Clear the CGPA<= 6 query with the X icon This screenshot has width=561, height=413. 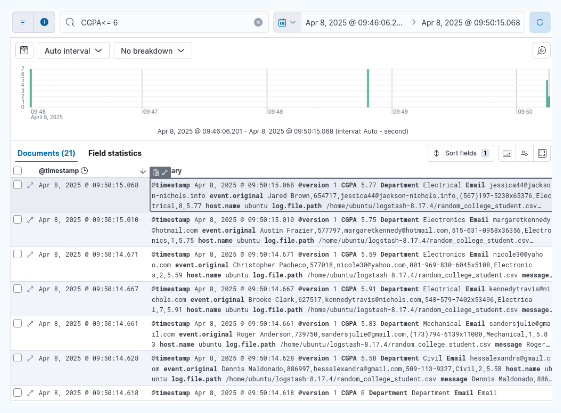pyautogui.click(x=258, y=23)
